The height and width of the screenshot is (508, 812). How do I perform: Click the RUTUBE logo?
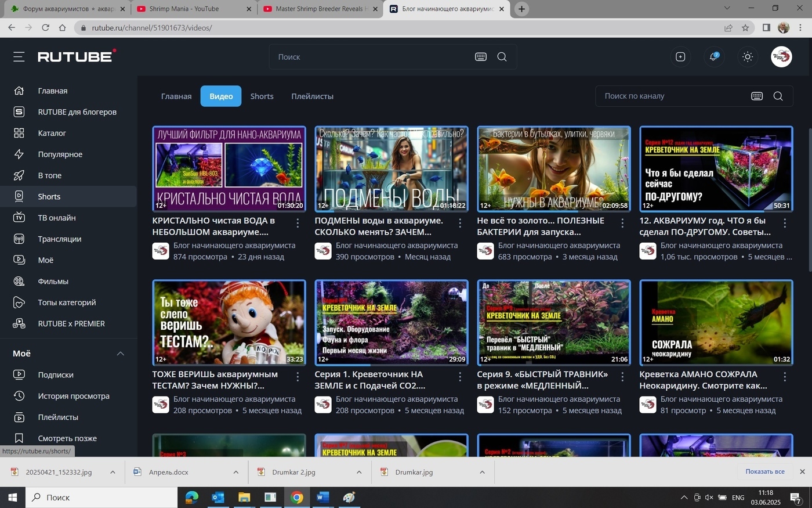pyautogui.click(x=77, y=56)
